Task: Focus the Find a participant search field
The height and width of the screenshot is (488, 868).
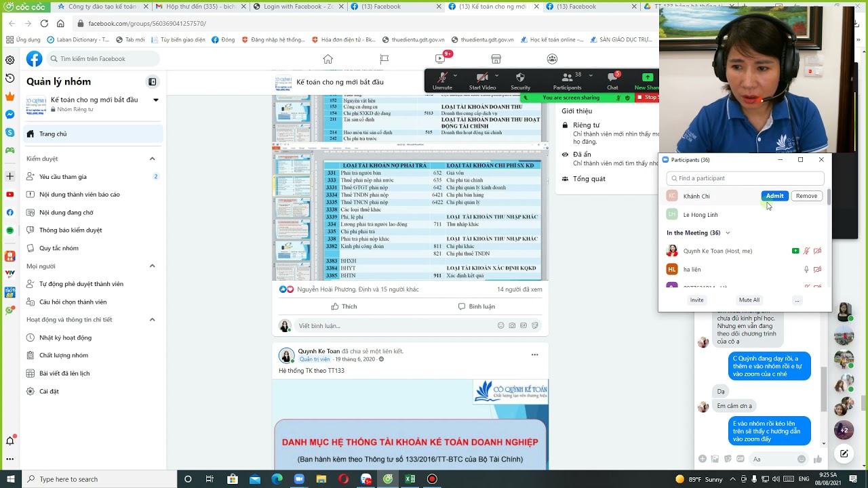Action: tap(745, 178)
